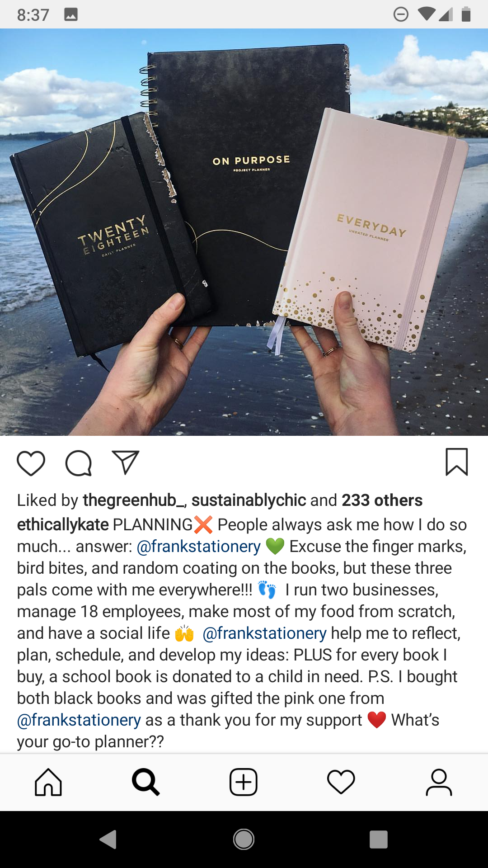The image size is (488, 868).
Task: Open sustainablychic profile from likes
Action: point(249,500)
